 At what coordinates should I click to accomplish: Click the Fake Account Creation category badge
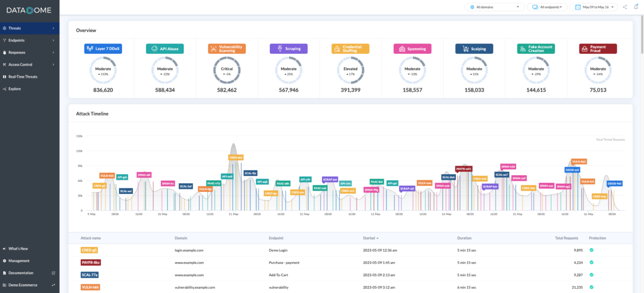(x=536, y=48)
